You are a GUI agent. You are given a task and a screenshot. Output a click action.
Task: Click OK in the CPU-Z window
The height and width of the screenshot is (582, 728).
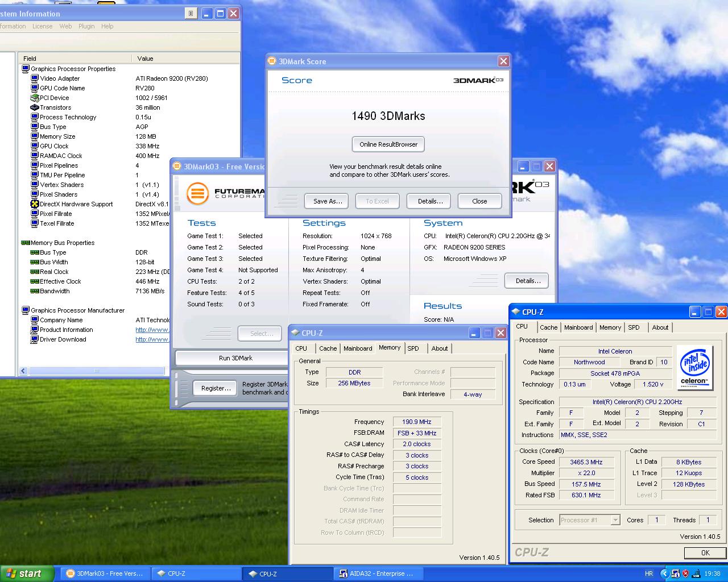pos(705,552)
